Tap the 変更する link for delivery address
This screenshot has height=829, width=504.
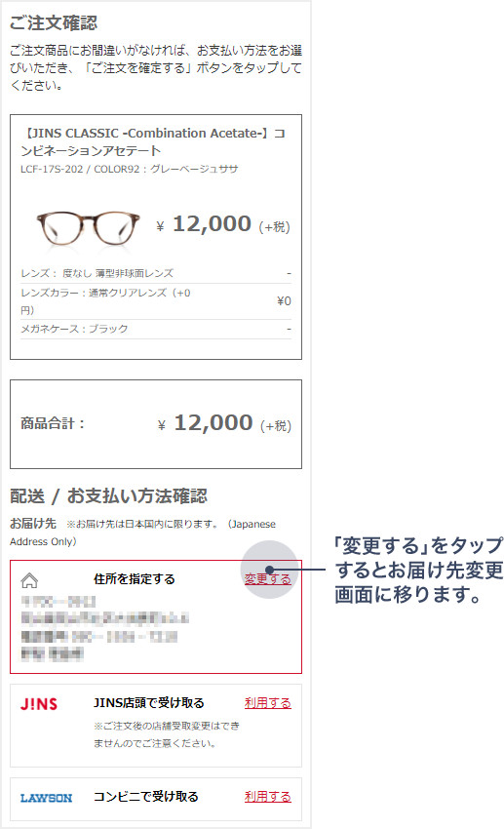pyautogui.click(x=267, y=579)
